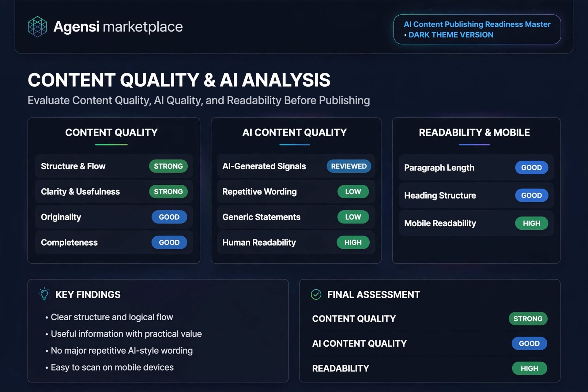Click the HIGH badge for Mobile Readability
Image resolution: width=588 pixels, height=392 pixels.
(532, 223)
